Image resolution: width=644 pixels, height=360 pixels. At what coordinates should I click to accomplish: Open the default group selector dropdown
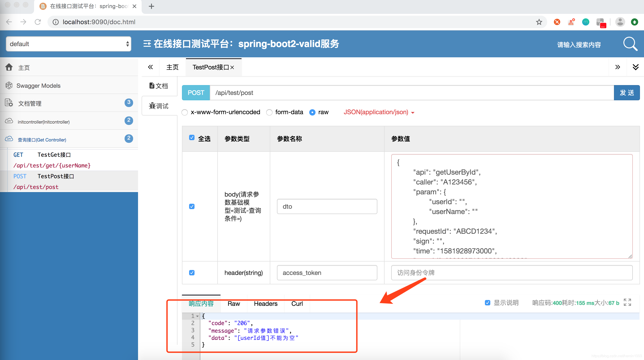pyautogui.click(x=69, y=44)
